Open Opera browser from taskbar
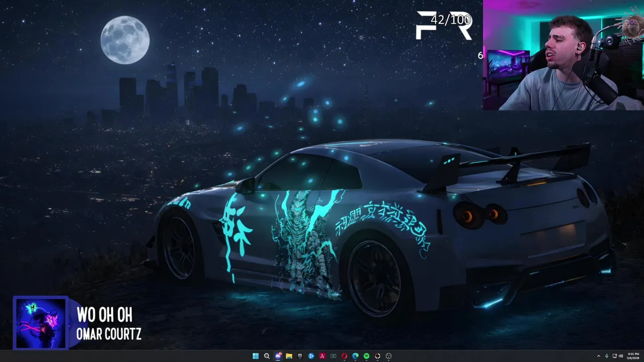The height and width of the screenshot is (362, 644). [344, 356]
